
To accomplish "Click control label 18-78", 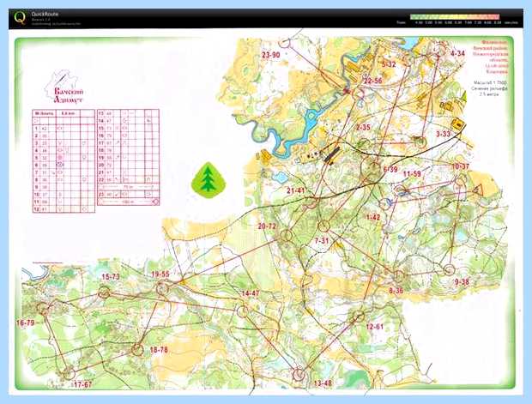I will point(159,350).
